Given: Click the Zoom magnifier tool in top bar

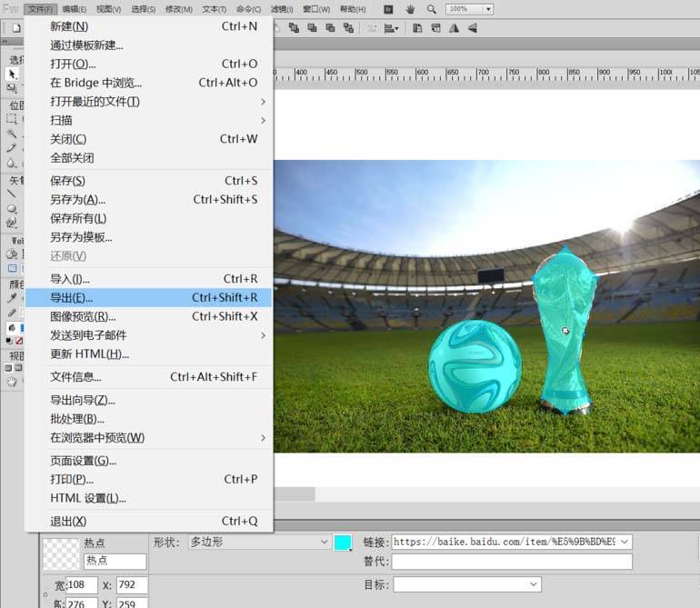Looking at the screenshot, I should pos(432,9).
